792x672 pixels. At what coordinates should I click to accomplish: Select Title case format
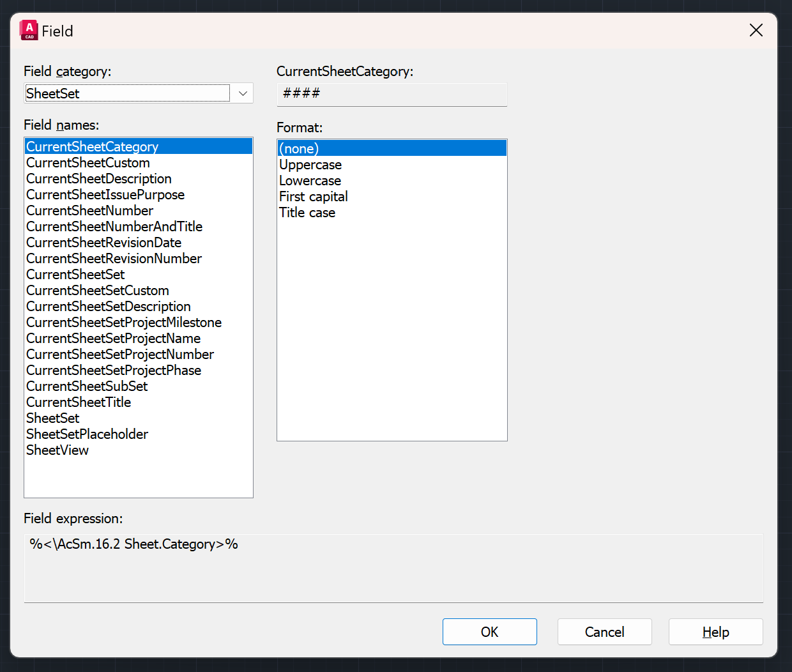[307, 213]
